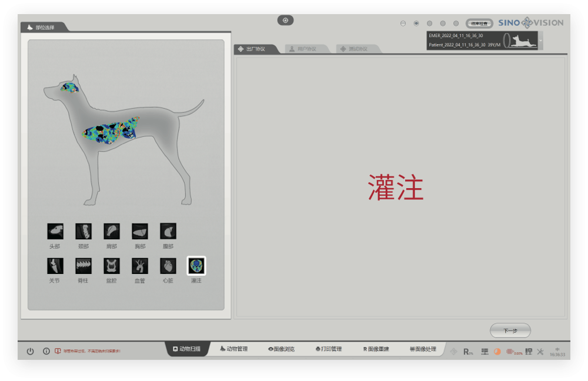The image size is (588, 381).
Task: Select the 头部 (head) body part icon
Action: [x=55, y=231]
